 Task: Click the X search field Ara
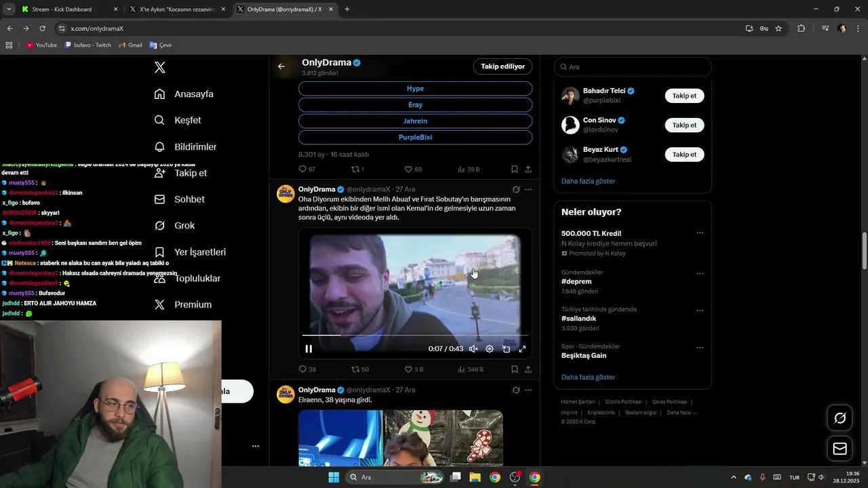633,67
